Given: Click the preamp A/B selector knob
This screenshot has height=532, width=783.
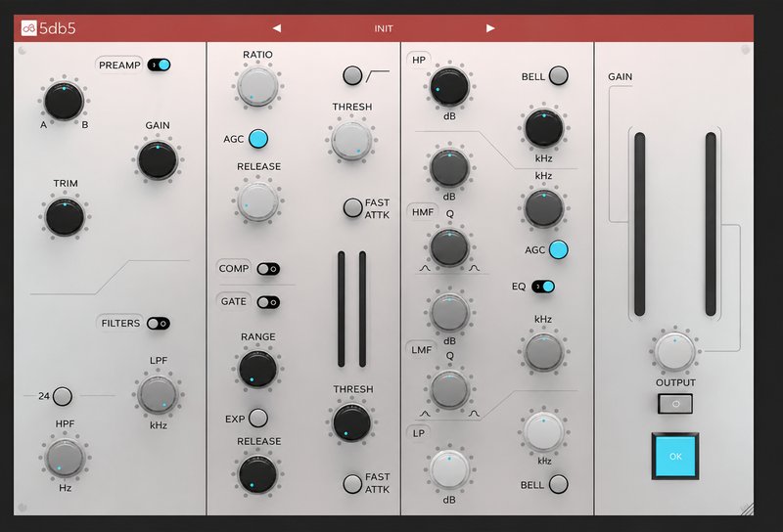Looking at the screenshot, I should tap(64, 101).
